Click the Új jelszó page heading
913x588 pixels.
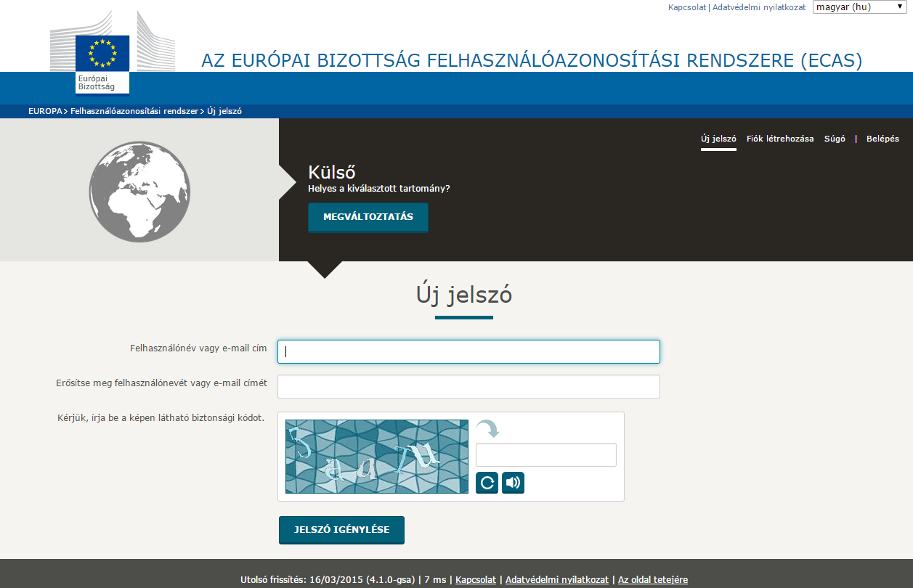point(464,295)
